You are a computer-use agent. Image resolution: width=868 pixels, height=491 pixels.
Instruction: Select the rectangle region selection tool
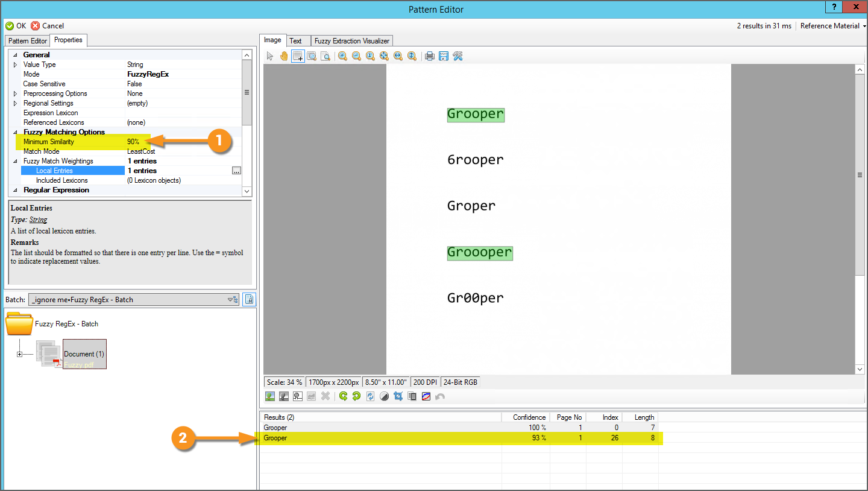click(298, 56)
